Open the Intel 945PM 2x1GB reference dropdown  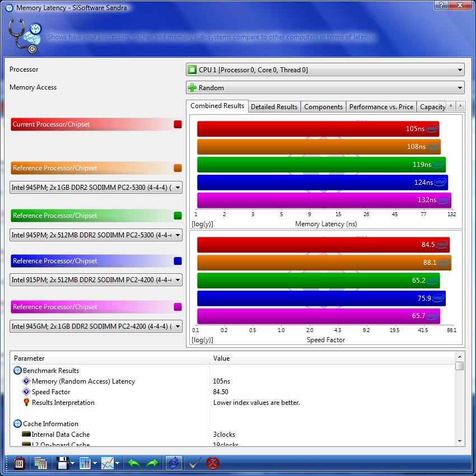[96, 187]
